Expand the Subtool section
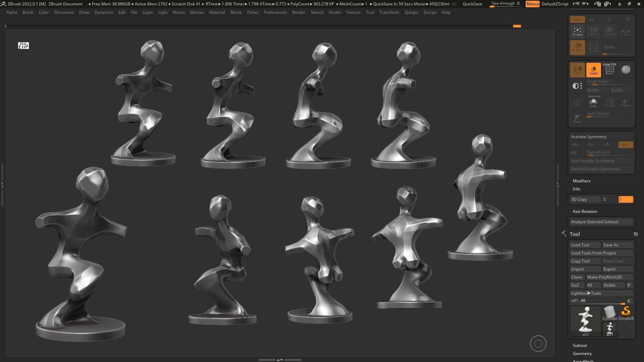This screenshot has width=644, height=362. (x=580, y=346)
